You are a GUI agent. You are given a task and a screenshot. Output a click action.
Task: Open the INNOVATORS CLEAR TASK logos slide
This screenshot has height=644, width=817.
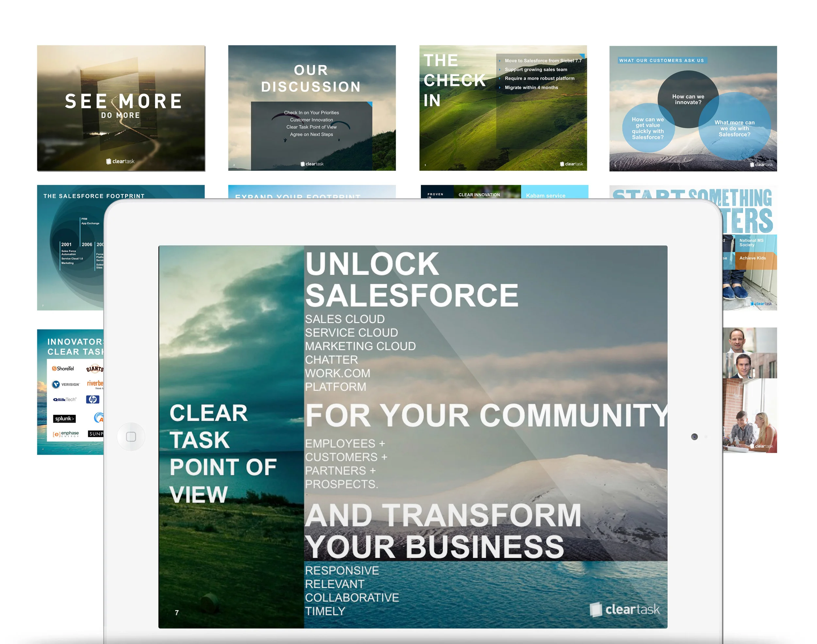tap(71, 392)
